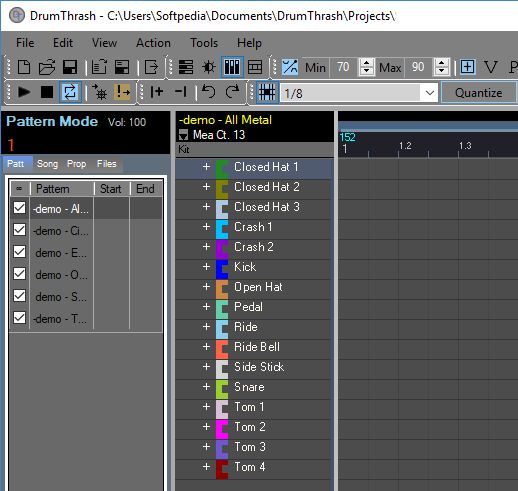Toggle the random velocity percent icon
518x491 pixels.
290,67
